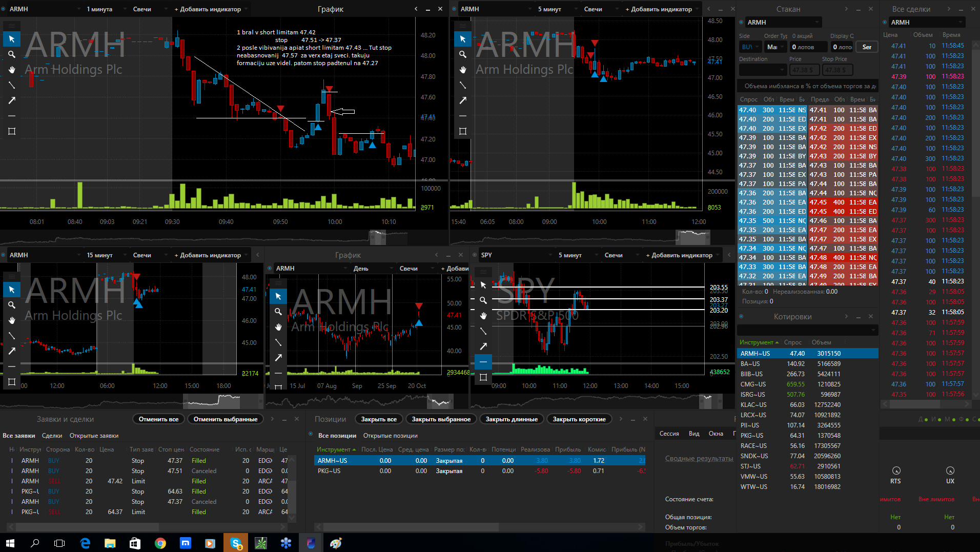Switch to the Открытые заявки tab
This screenshot has height=552, width=980.
click(x=94, y=436)
